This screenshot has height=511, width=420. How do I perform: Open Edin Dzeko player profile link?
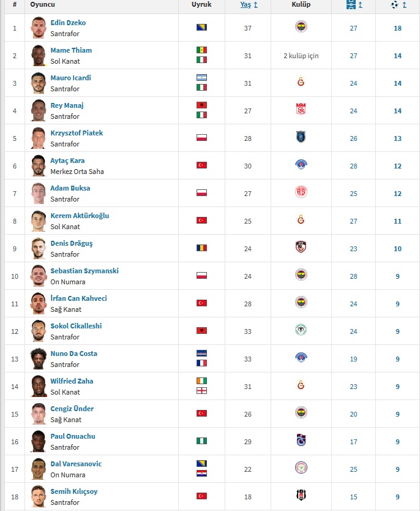[68, 23]
